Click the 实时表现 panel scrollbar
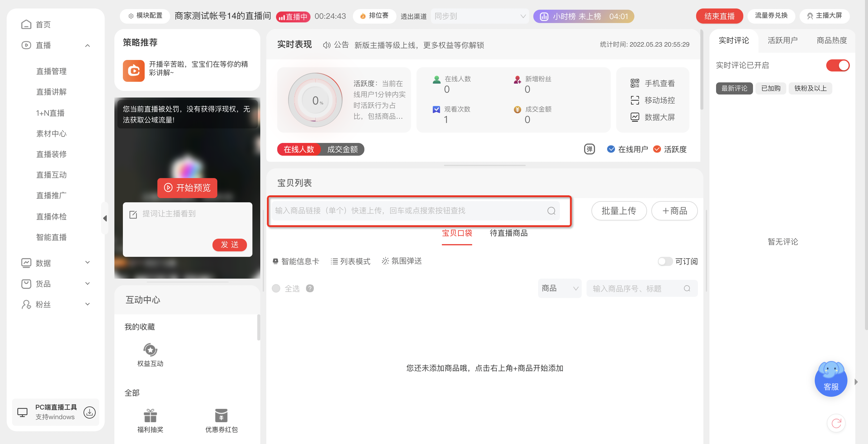Screen dimensions: 868x444 tap(702, 69)
